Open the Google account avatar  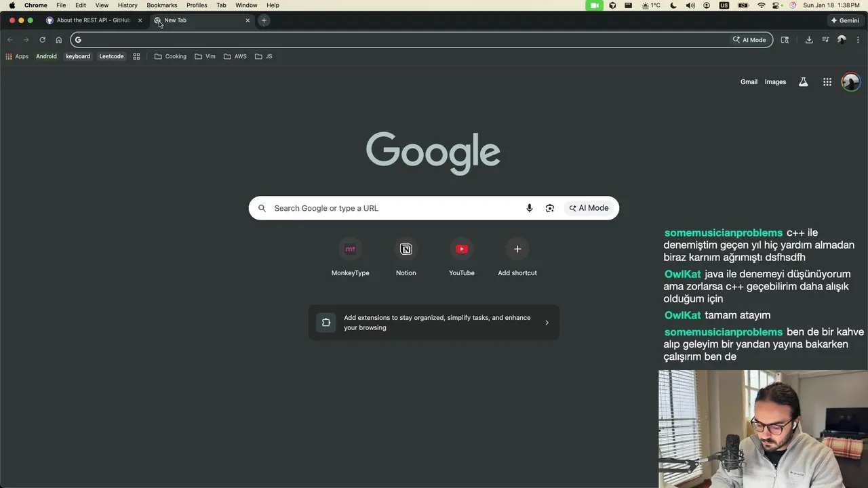850,82
